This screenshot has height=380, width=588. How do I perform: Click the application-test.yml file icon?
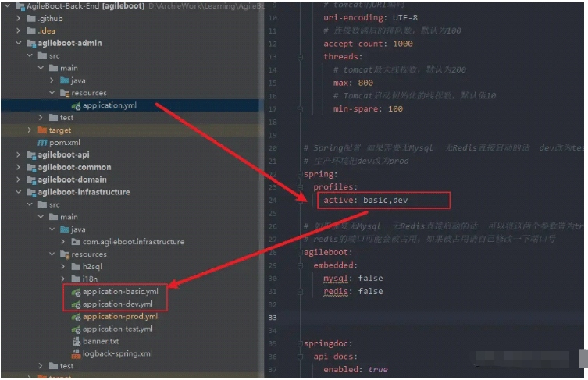point(76,329)
